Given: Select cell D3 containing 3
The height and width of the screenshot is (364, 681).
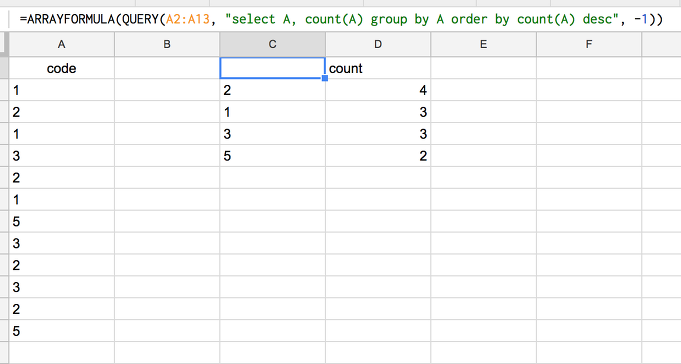Looking at the screenshot, I should coord(378,112).
